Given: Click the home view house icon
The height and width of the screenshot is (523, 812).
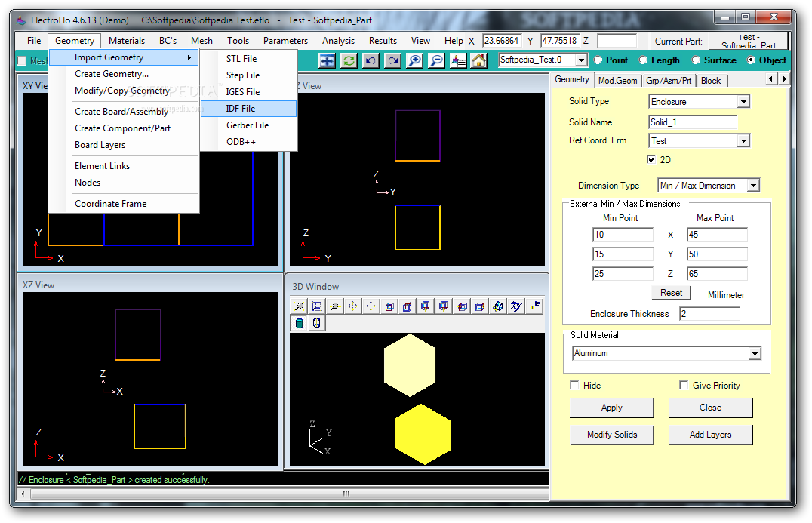Looking at the screenshot, I should 478,60.
